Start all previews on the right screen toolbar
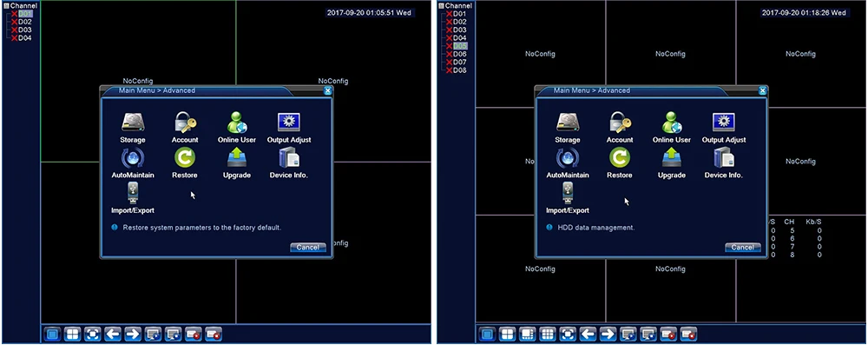868x345 pixels. click(628, 334)
